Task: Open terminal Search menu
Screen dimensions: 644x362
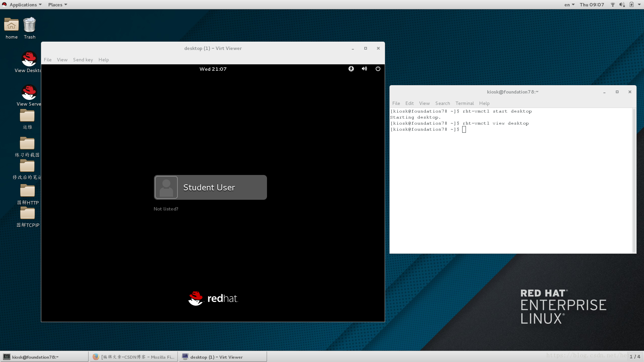Action: coord(442,103)
